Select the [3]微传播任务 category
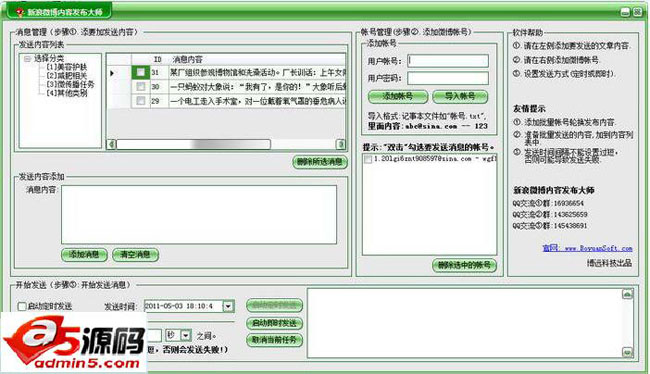 [70, 84]
